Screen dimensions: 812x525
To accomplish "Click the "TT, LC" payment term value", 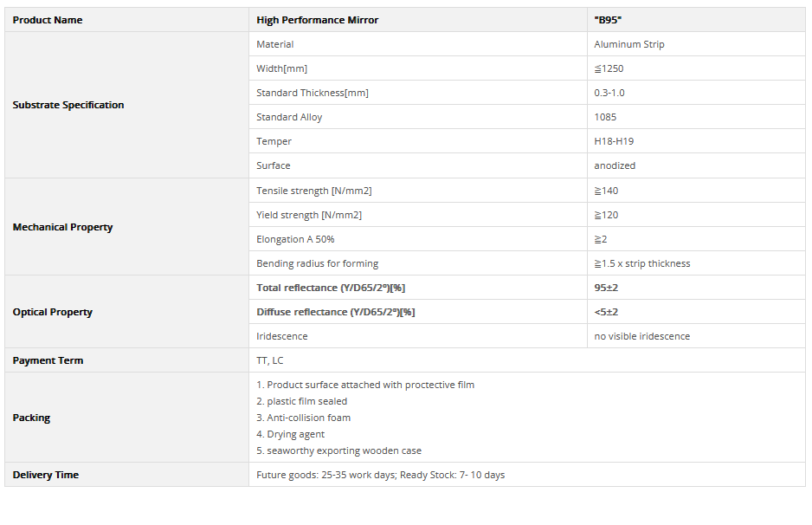I will [270, 360].
